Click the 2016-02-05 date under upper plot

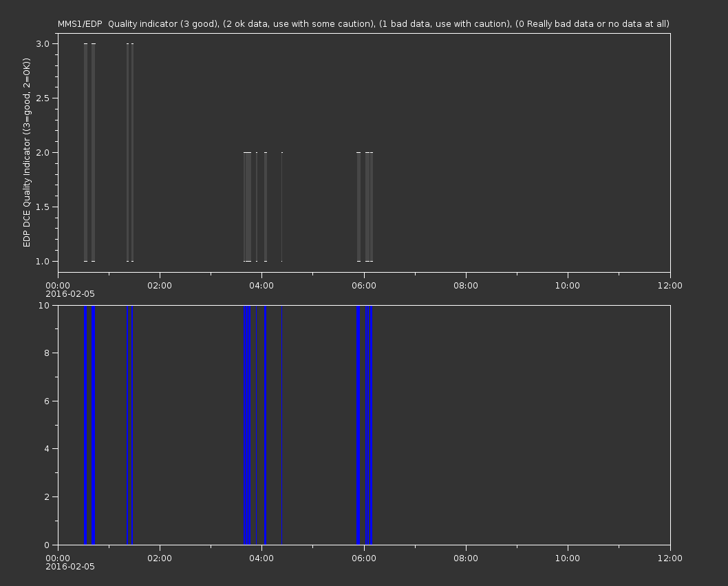click(70, 294)
